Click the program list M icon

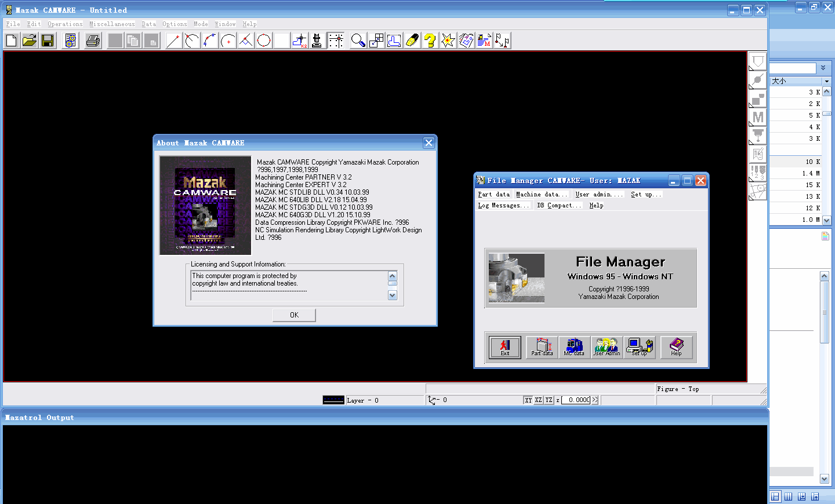tap(484, 41)
